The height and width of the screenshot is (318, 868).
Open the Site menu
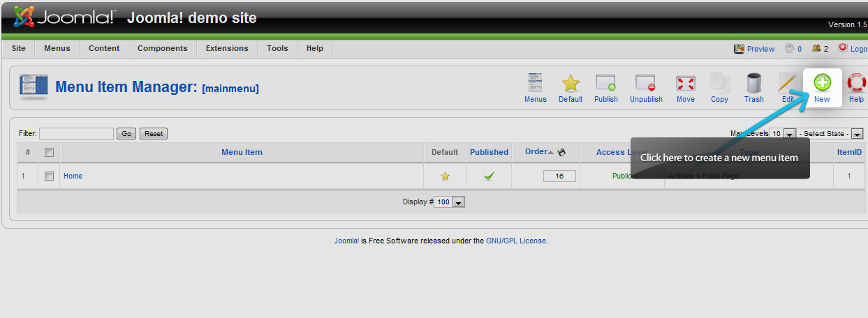[x=19, y=48]
